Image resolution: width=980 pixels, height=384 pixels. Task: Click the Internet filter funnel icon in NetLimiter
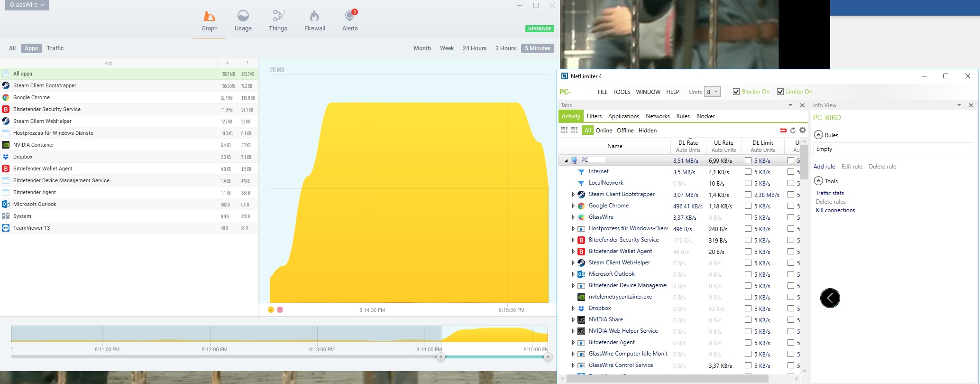(581, 172)
